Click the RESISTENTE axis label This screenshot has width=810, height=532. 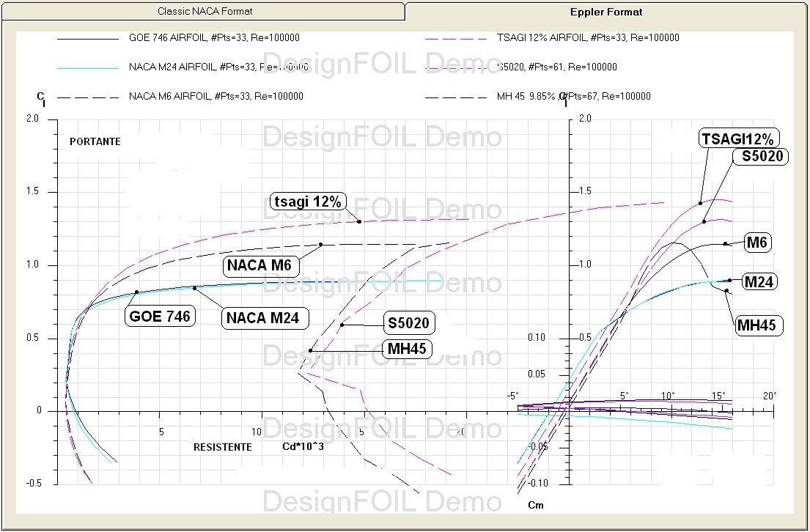tap(223, 447)
